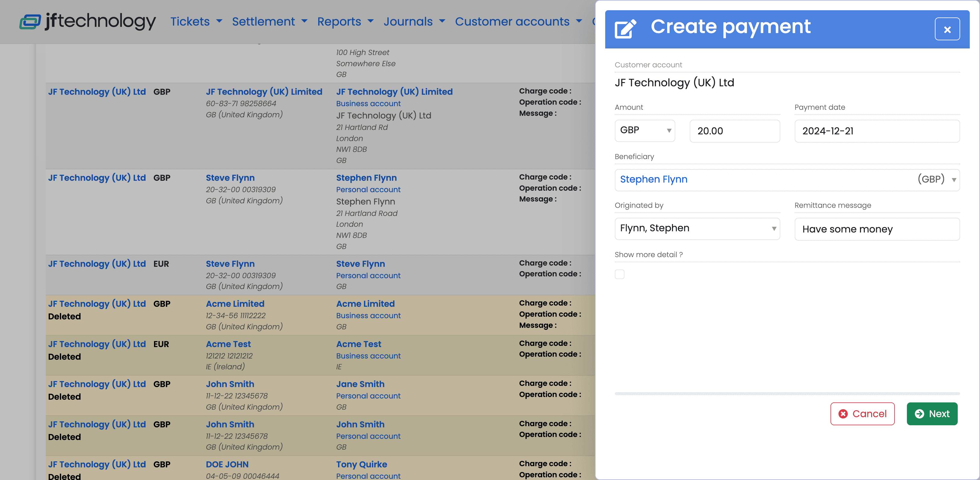The height and width of the screenshot is (480, 980).
Task: Click the 21 Hartland Rd address line
Action: click(362, 128)
